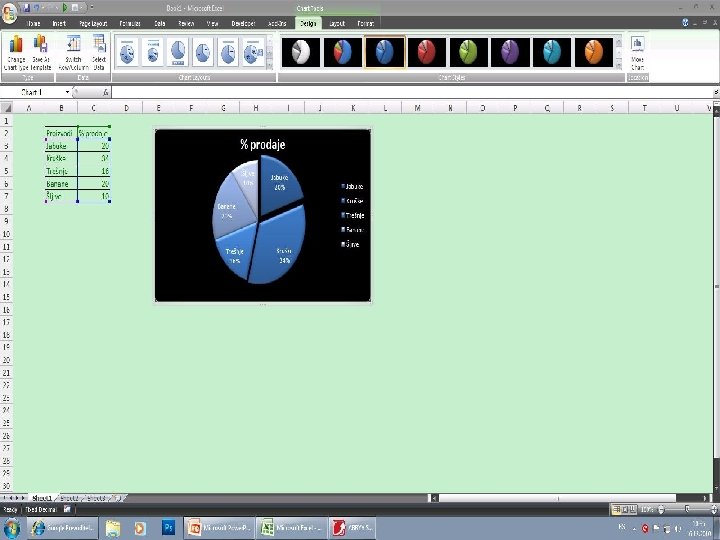Switch to Microsoft PowerPoint taskbar button
Screen dimensions: 720x540
(219, 528)
